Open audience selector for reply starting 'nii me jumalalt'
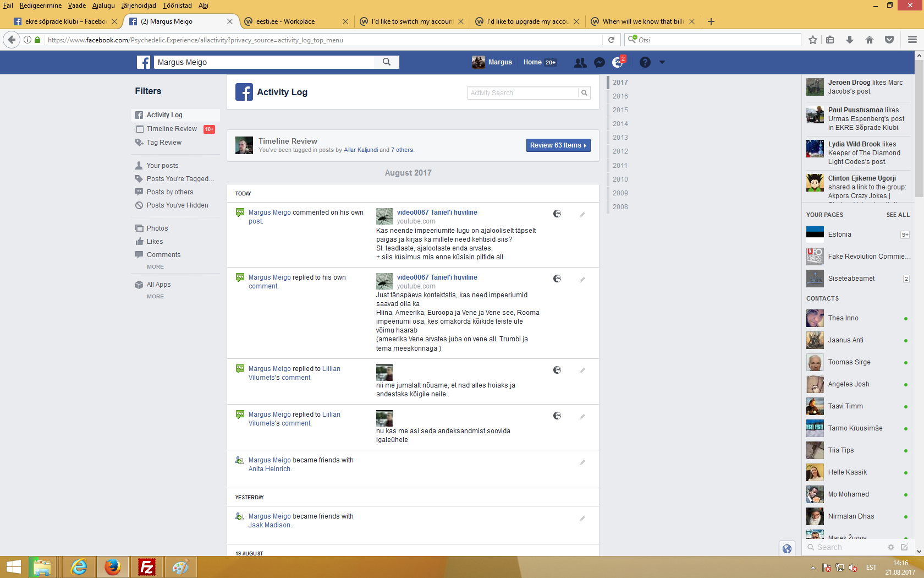924x578 pixels. (x=557, y=370)
